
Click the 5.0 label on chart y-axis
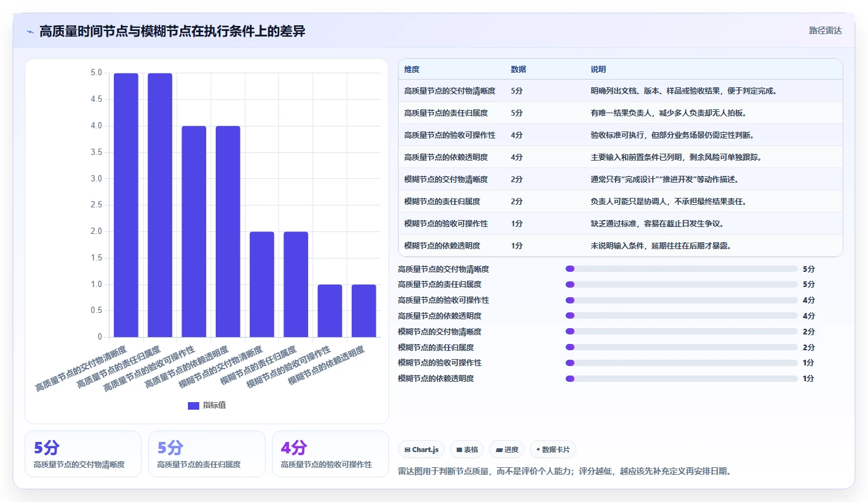pos(96,73)
